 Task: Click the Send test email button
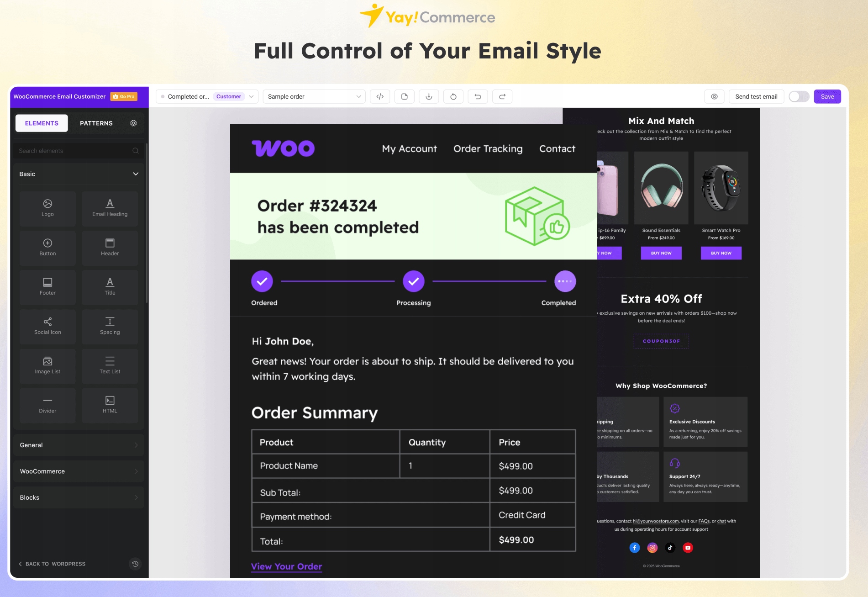coord(756,96)
